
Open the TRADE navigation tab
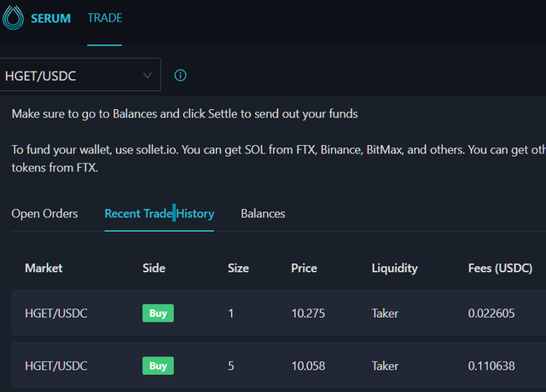(x=104, y=18)
